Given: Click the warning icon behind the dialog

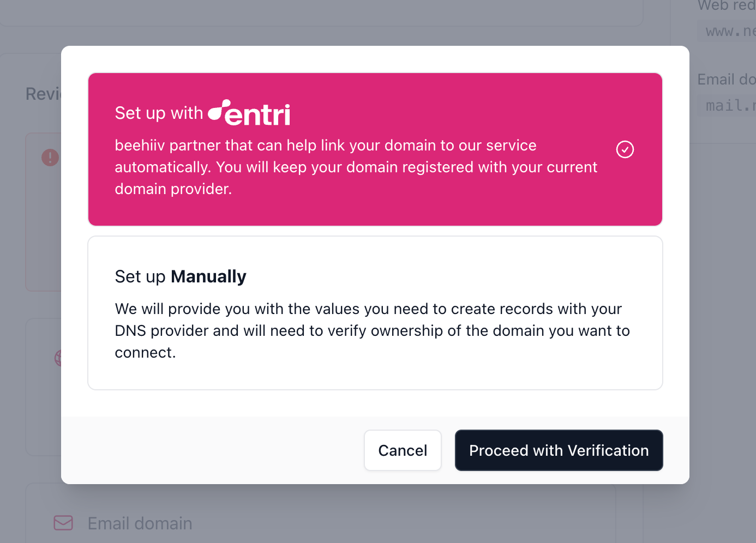Looking at the screenshot, I should (50, 158).
